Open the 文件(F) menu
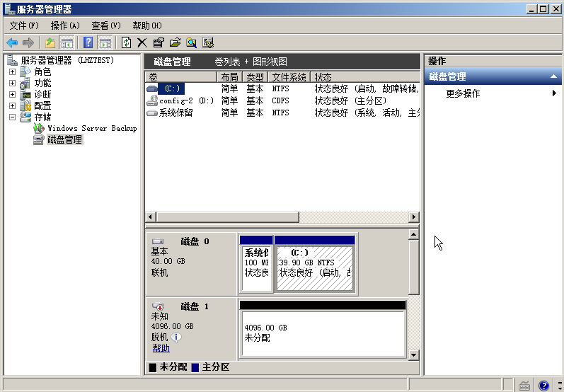This screenshot has height=392, width=564. (x=24, y=25)
